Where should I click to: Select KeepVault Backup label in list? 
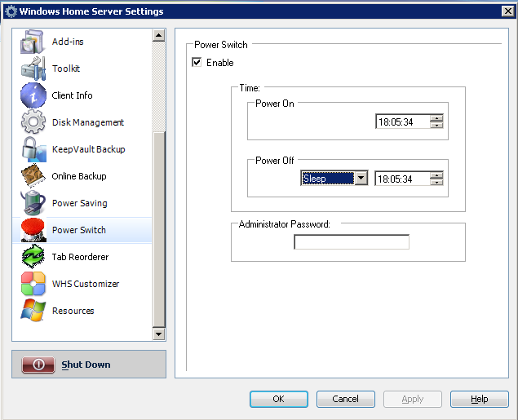click(x=89, y=149)
